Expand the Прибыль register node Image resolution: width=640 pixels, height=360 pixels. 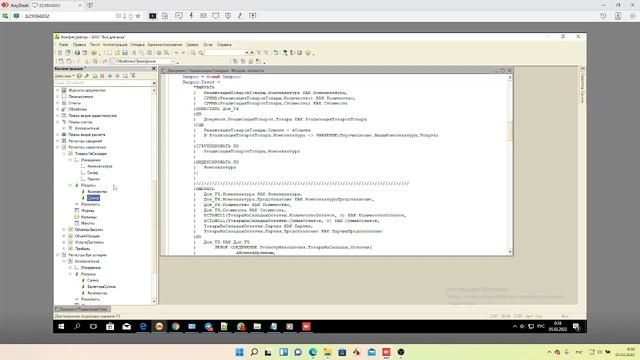coord(64,248)
